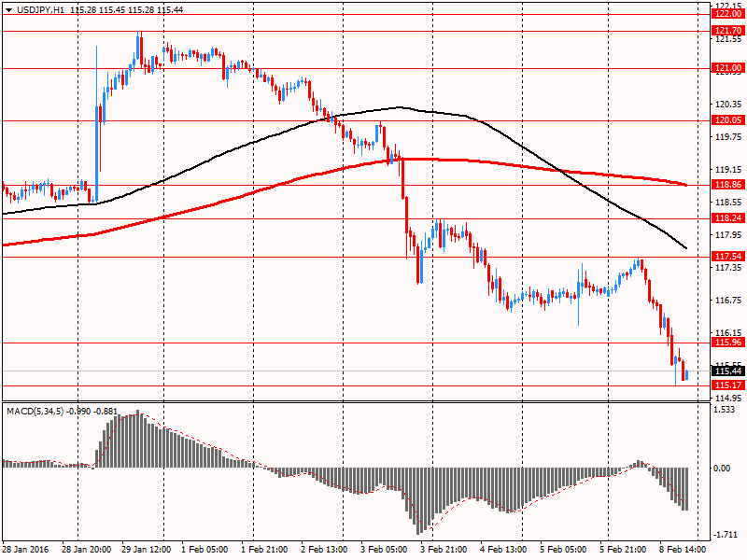The height and width of the screenshot is (560, 747).
Task: Click the MACD zero level 0.00 label
Action: [722, 469]
